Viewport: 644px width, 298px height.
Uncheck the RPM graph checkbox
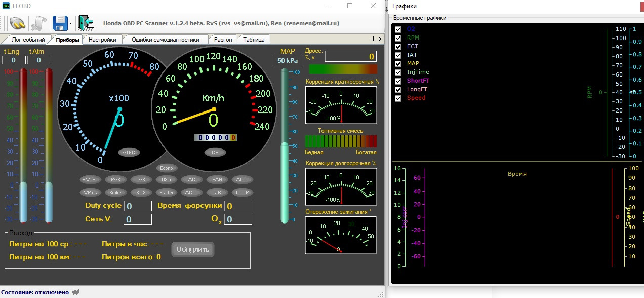click(x=398, y=38)
